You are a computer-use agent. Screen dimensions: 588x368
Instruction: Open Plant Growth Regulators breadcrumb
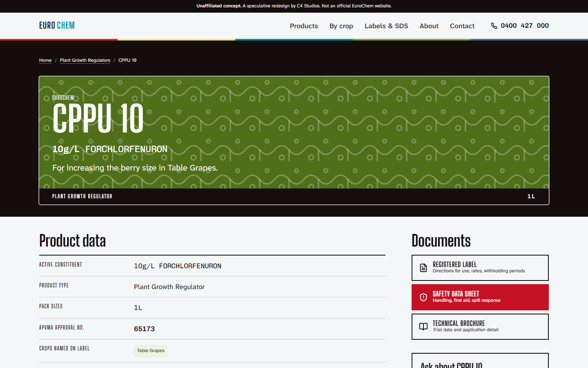pyautogui.click(x=85, y=60)
